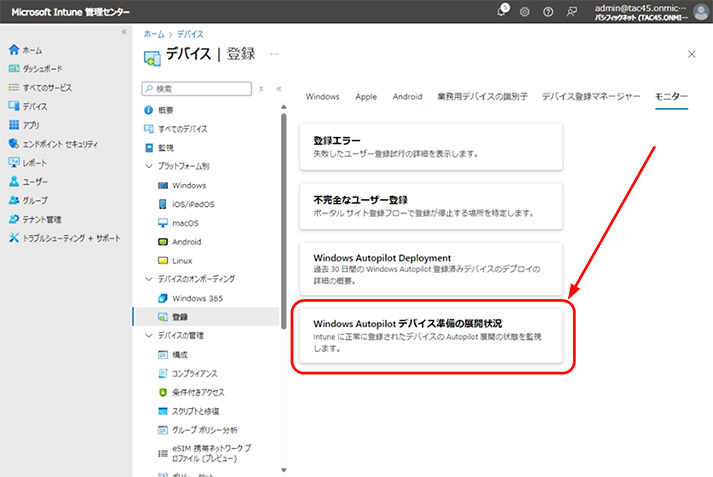Open the 不完全なユーザー登録 card

(431, 206)
